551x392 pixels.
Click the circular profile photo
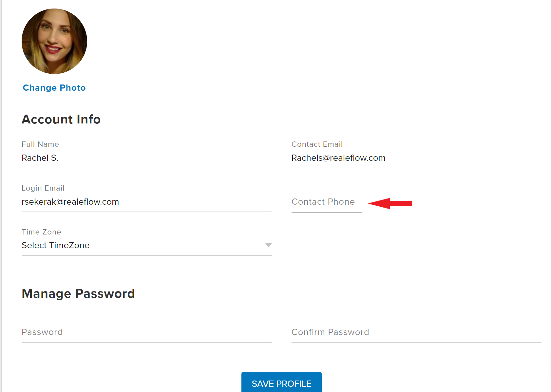tap(54, 41)
